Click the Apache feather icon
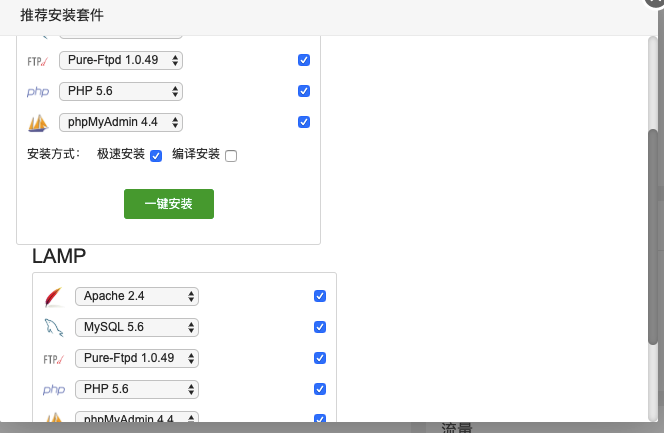 coord(54,297)
